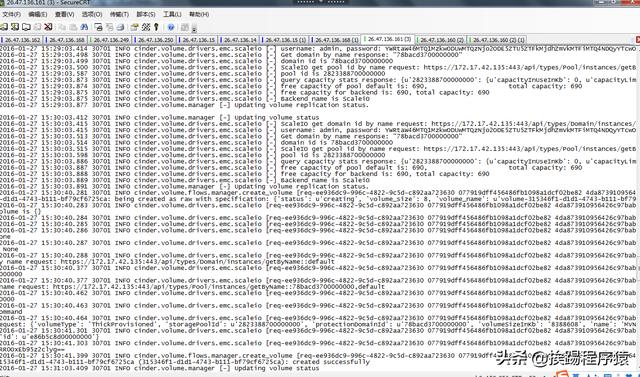Click the 'Get domain by name response' at 15:29:03.498
The height and width of the screenshot is (377, 640).
(371, 55)
